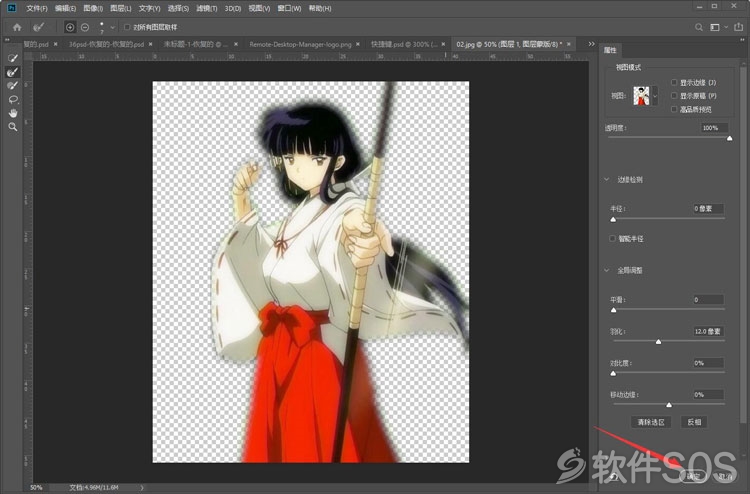Open the 文件(F) menu
The width and height of the screenshot is (750, 494).
pyautogui.click(x=37, y=8)
